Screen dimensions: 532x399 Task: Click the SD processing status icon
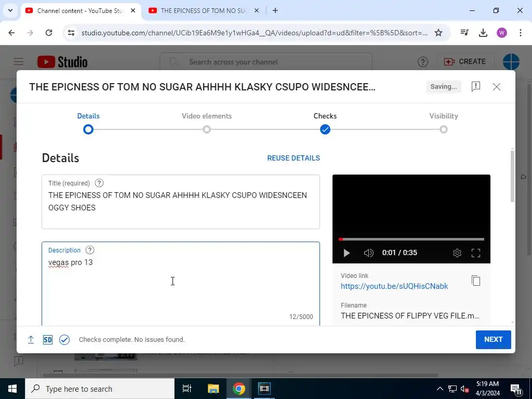tap(47, 340)
